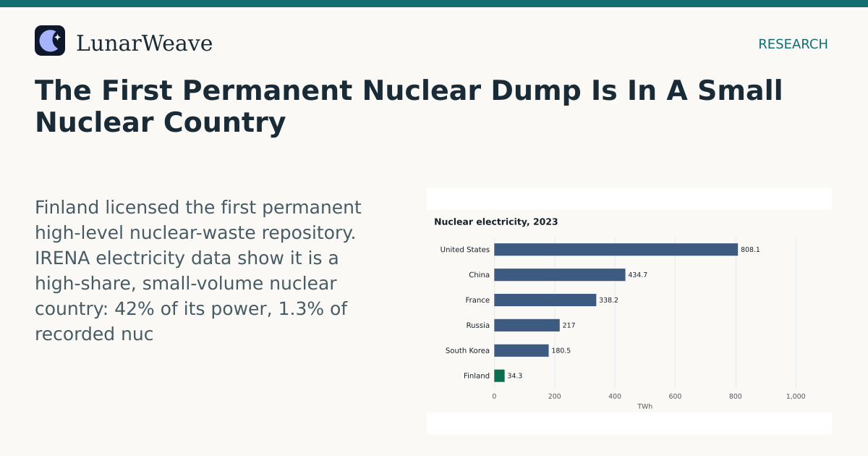
Task: Click the "Finland" axis label
Action: pyautogui.click(x=477, y=376)
